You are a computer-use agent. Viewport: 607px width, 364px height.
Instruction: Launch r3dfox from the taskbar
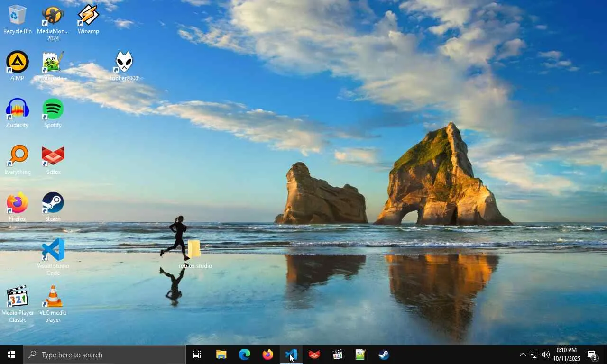click(314, 355)
